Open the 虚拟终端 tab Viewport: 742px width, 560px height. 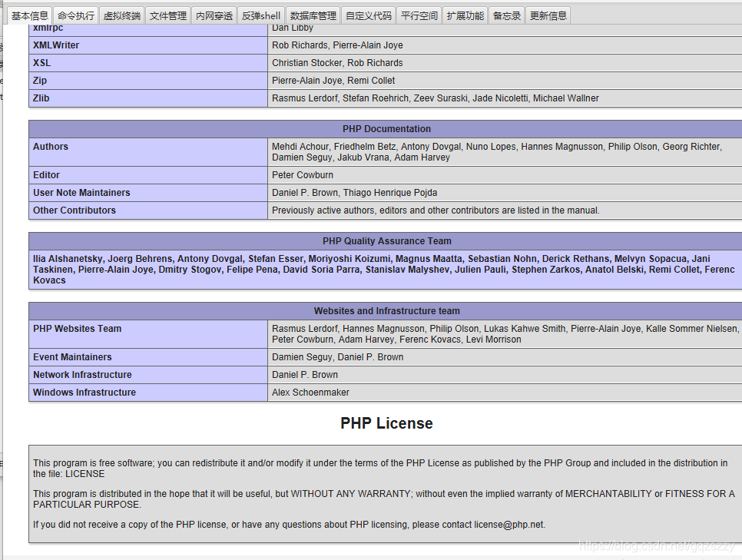tap(121, 15)
